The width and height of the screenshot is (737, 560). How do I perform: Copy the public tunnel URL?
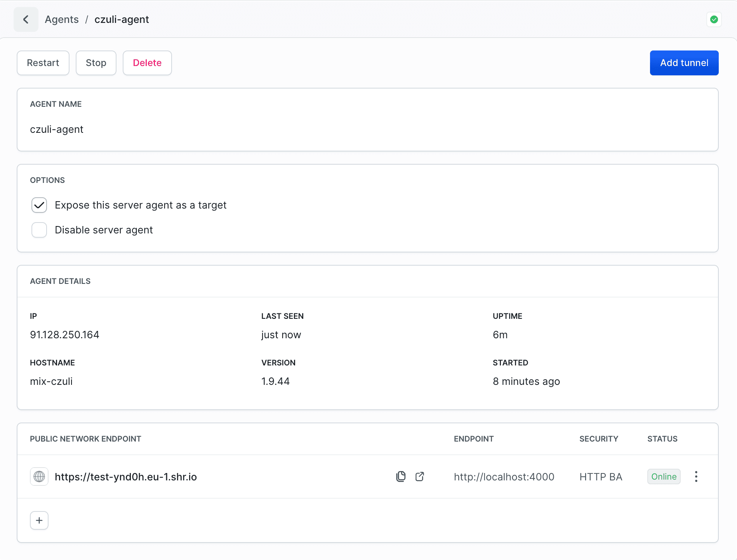401,477
